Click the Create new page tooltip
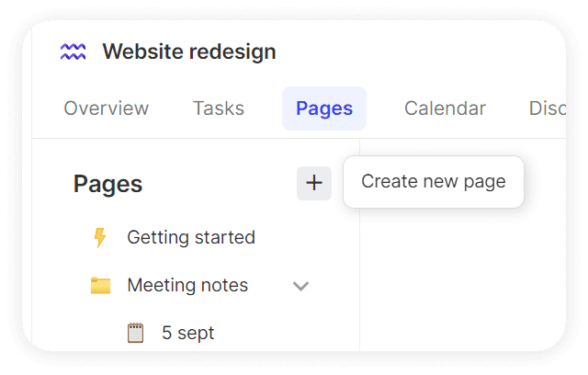The image size is (588, 375). pos(434,182)
